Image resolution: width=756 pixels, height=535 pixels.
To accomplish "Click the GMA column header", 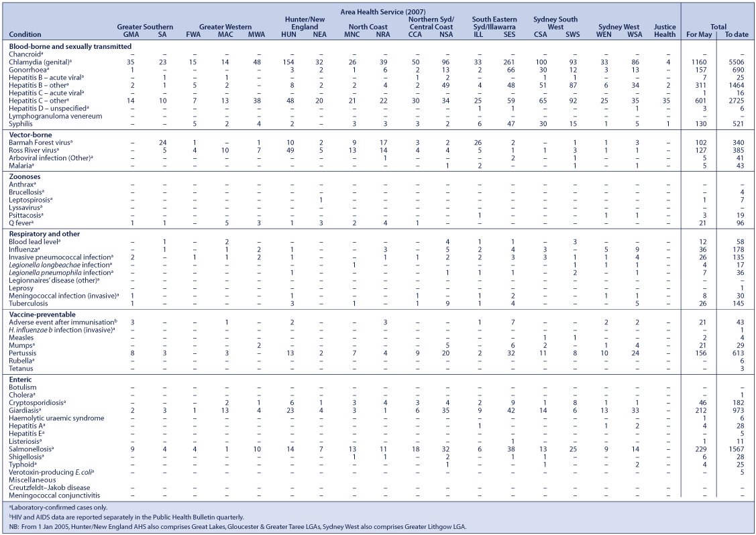I will 131,35.
